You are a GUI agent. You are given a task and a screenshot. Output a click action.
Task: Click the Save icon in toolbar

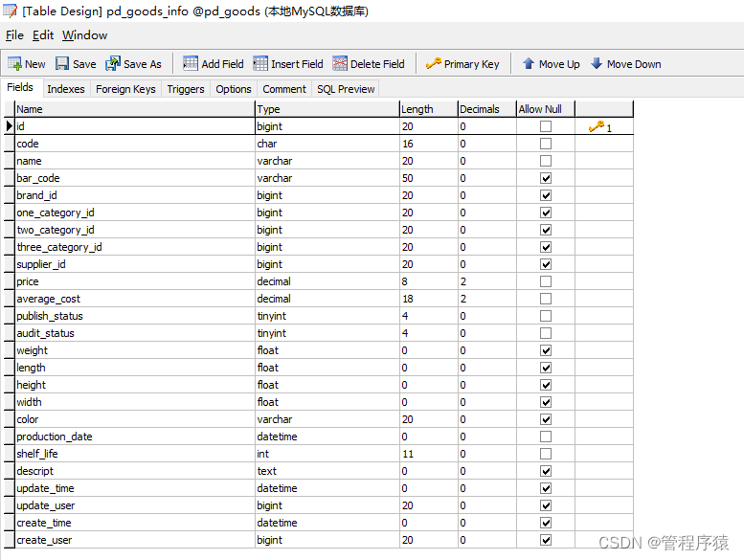(x=62, y=63)
